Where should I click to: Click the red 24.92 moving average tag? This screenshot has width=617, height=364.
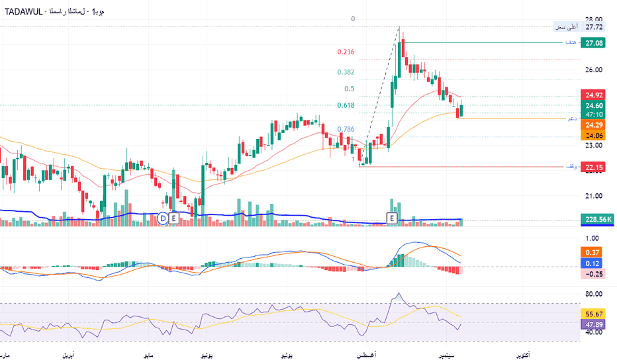[x=593, y=95]
